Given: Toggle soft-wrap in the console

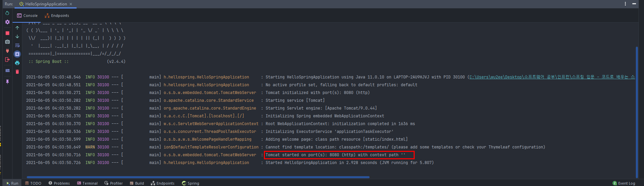Looking at the screenshot, I should coord(17,45).
